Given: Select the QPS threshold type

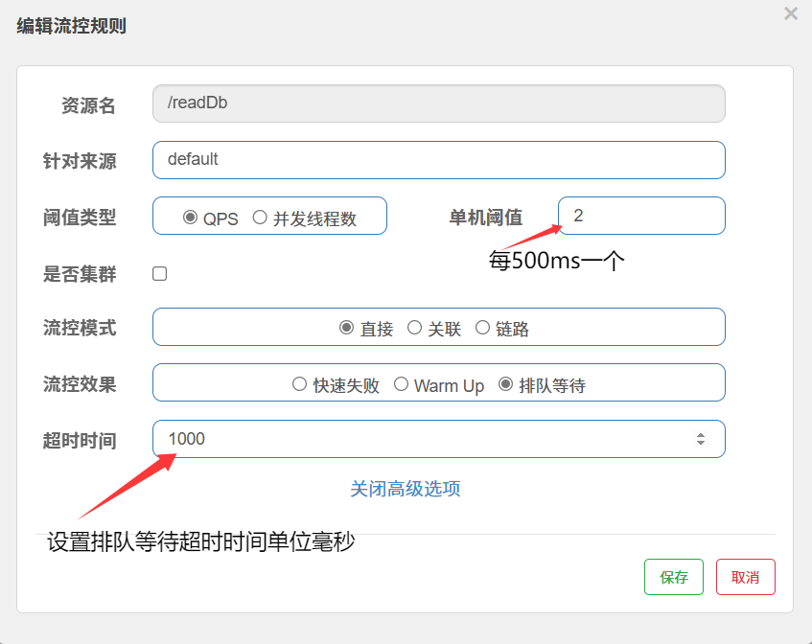Looking at the screenshot, I should tap(190, 218).
